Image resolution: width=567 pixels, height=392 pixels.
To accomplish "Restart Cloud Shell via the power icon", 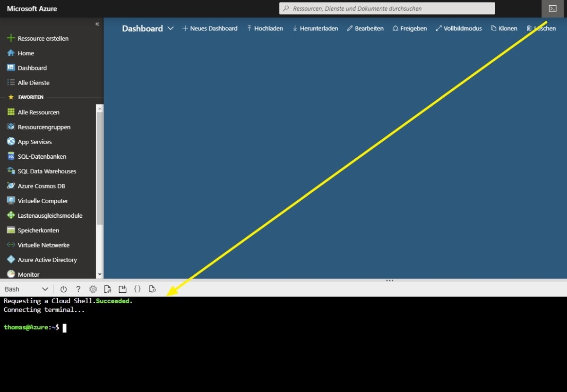I will click(x=63, y=289).
